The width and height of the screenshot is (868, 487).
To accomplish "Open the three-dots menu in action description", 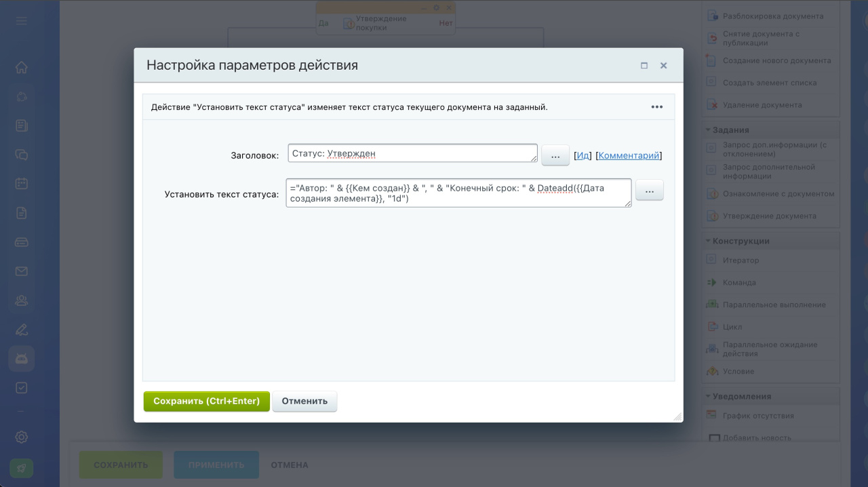I will (x=657, y=107).
